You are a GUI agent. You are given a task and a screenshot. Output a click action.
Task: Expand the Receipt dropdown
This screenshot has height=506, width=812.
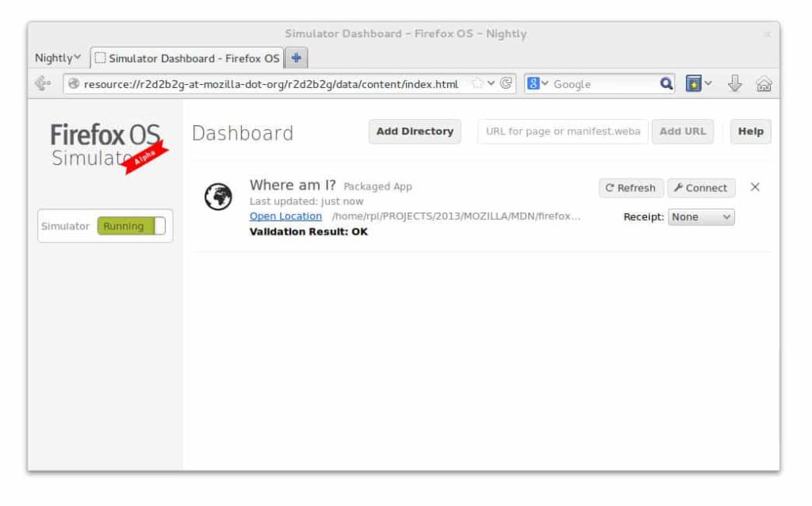pos(701,217)
